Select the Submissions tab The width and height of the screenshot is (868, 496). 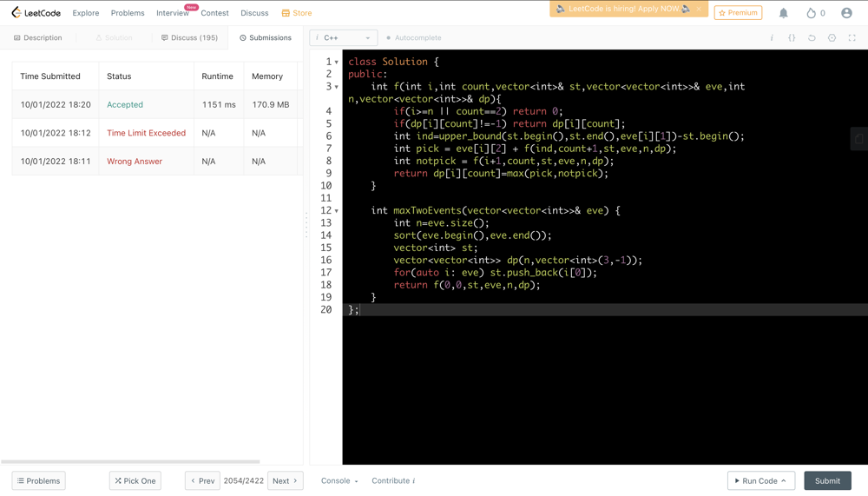click(x=265, y=37)
